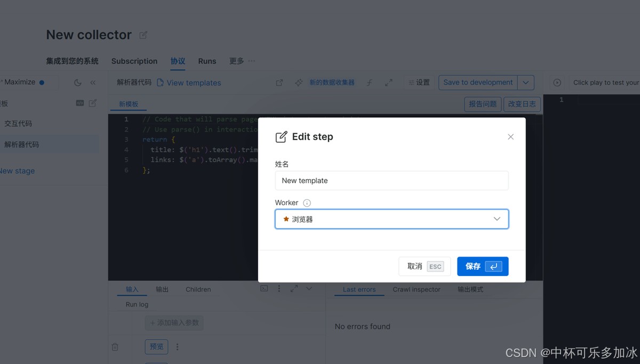Viewport: 640px width, 364px height.
Task: Open the 输出 tab in bottom panel
Action: (162, 289)
